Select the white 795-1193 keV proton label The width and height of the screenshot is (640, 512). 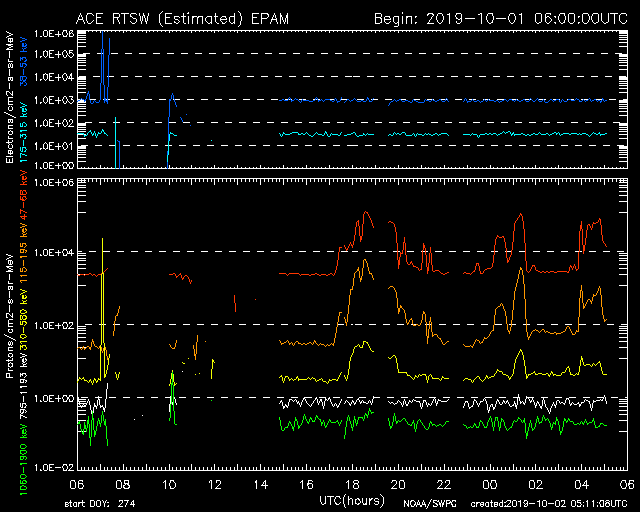click(23, 381)
